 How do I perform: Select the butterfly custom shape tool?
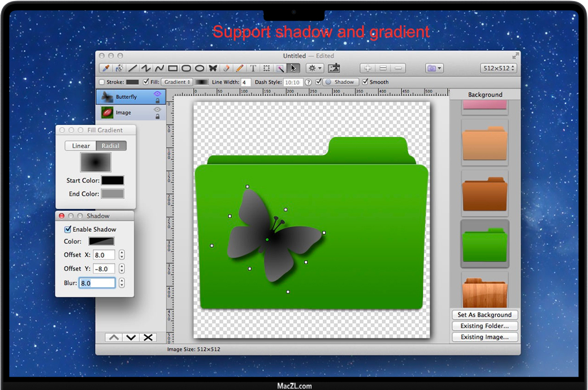click(213, 68)
